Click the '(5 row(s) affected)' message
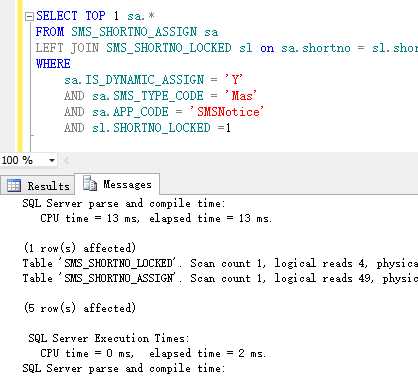Viewport: 418px width, 377px height. coord(80,308)
